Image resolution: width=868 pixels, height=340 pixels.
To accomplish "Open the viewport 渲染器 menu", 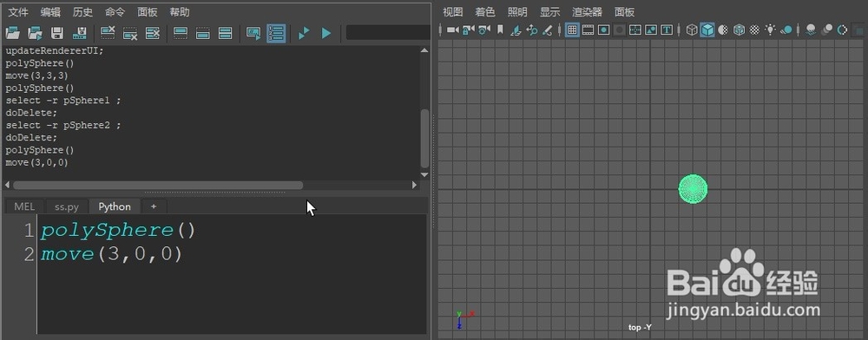I will [588, 12].
